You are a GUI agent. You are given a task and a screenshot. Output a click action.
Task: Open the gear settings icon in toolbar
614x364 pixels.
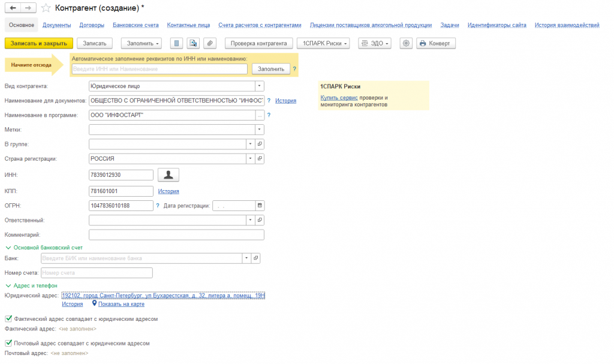coord(406,44)
